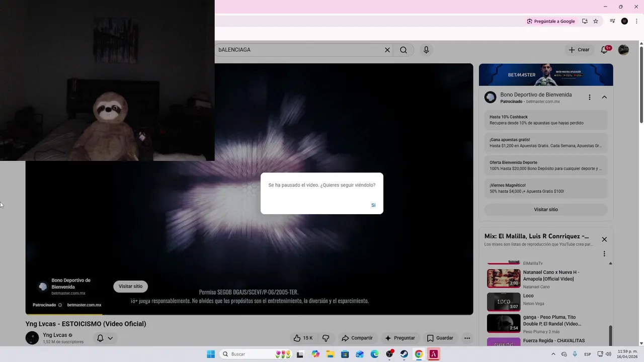This screenshot has width=644, height=362.
Task: Open the ¡Viernes Magnético! ad card
Action: coord(546,188)
